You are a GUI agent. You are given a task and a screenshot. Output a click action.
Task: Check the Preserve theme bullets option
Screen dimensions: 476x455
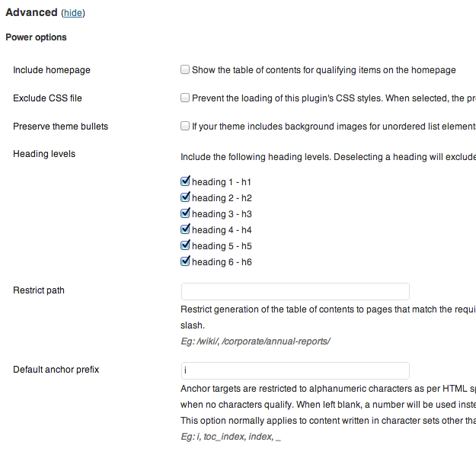point(185,126)
